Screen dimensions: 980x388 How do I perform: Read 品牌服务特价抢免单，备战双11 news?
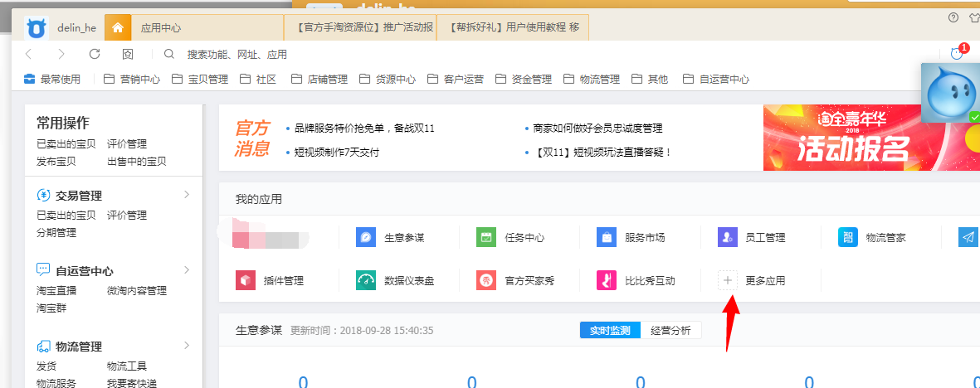364,129
